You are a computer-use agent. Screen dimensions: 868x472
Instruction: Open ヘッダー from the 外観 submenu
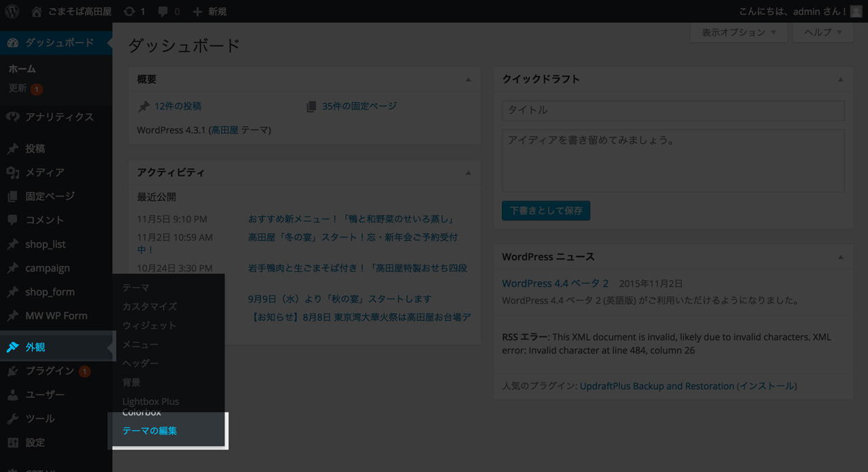point(140,363)
